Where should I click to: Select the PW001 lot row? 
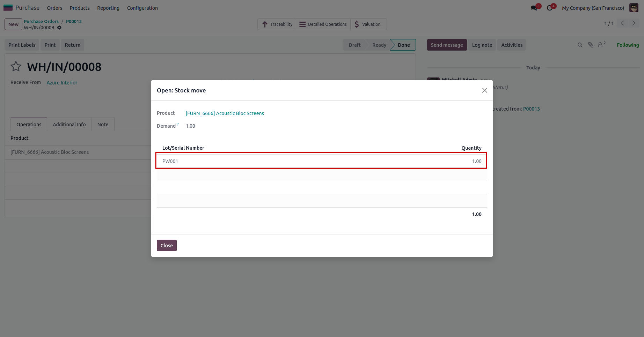point(321,161)
